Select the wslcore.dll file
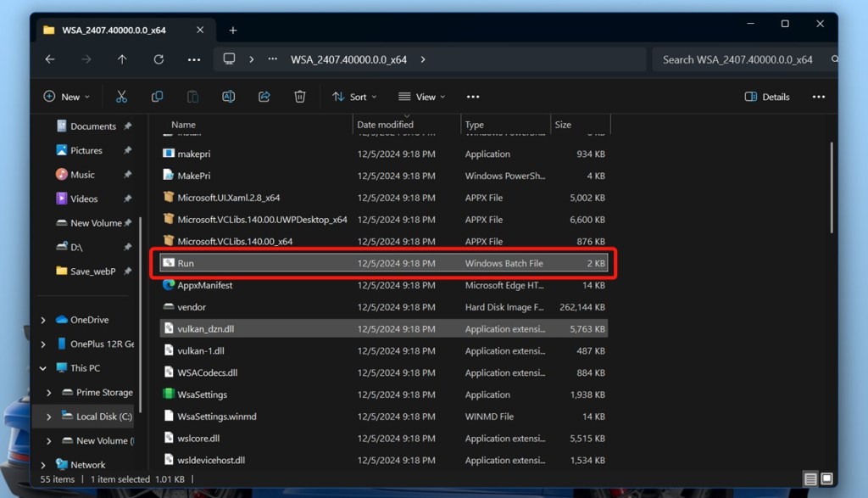 click(x=384, y=438)
